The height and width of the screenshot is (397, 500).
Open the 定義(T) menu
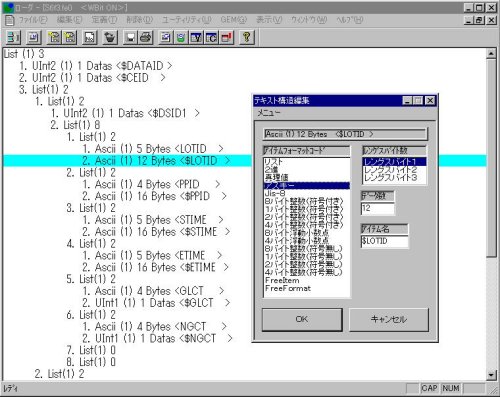click(104, 20)
